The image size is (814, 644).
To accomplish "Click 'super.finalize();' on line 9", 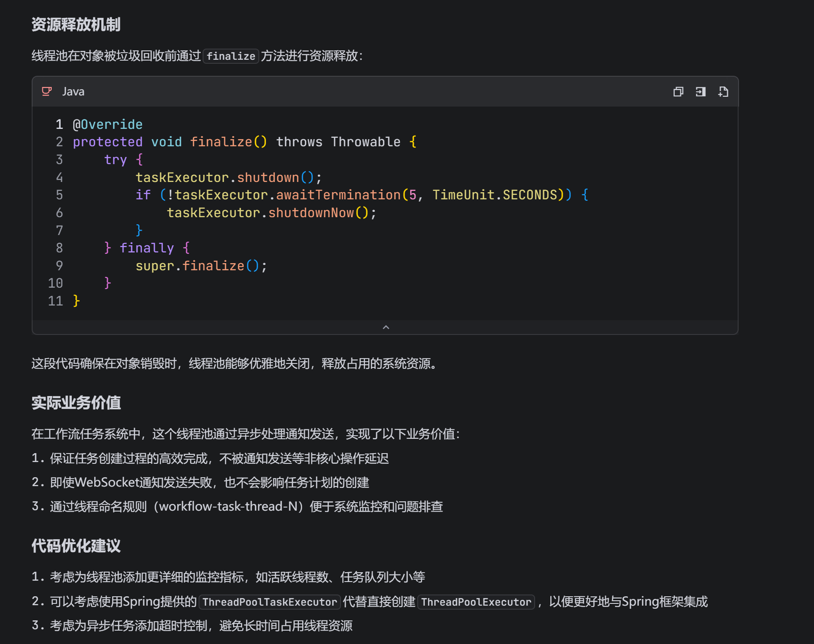I will click(201, 266).
